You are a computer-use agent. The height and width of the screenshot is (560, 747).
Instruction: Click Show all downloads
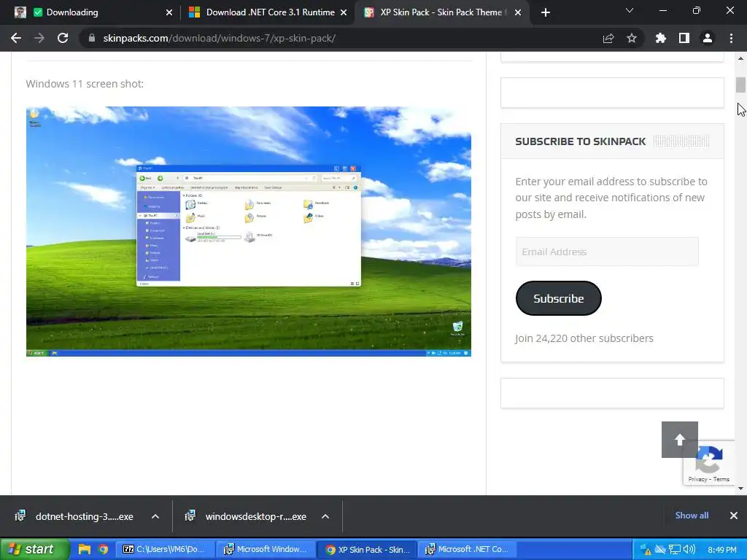(x=692, y=516)
